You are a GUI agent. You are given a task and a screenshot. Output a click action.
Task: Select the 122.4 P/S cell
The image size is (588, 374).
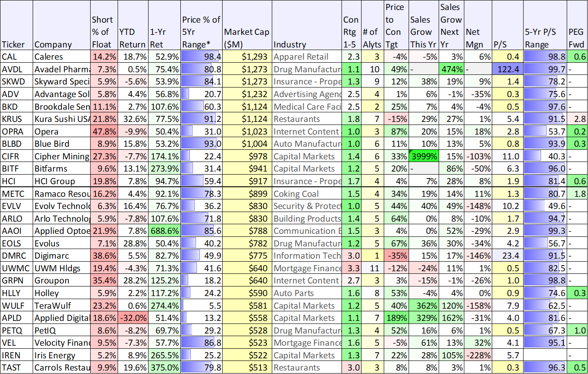point(508,69)
